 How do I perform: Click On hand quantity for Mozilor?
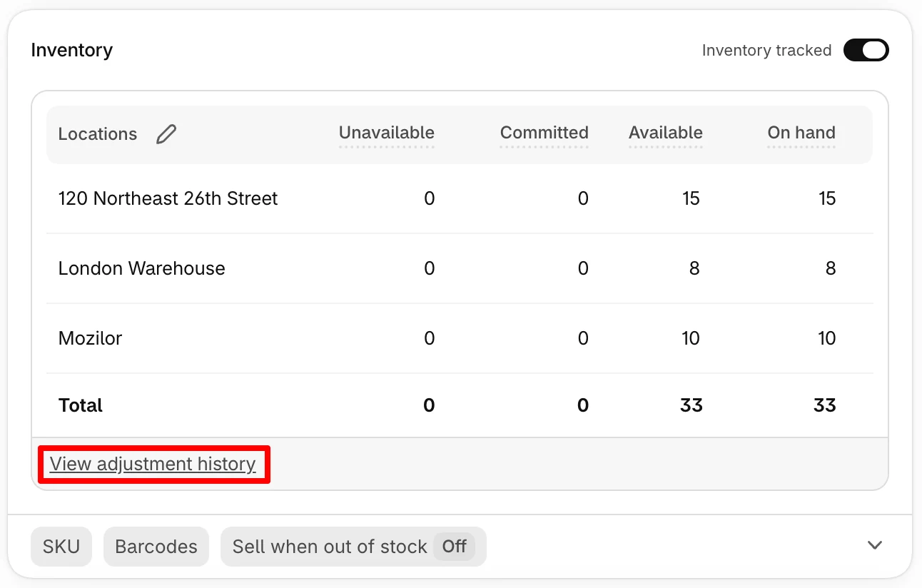tap(827, 338)
